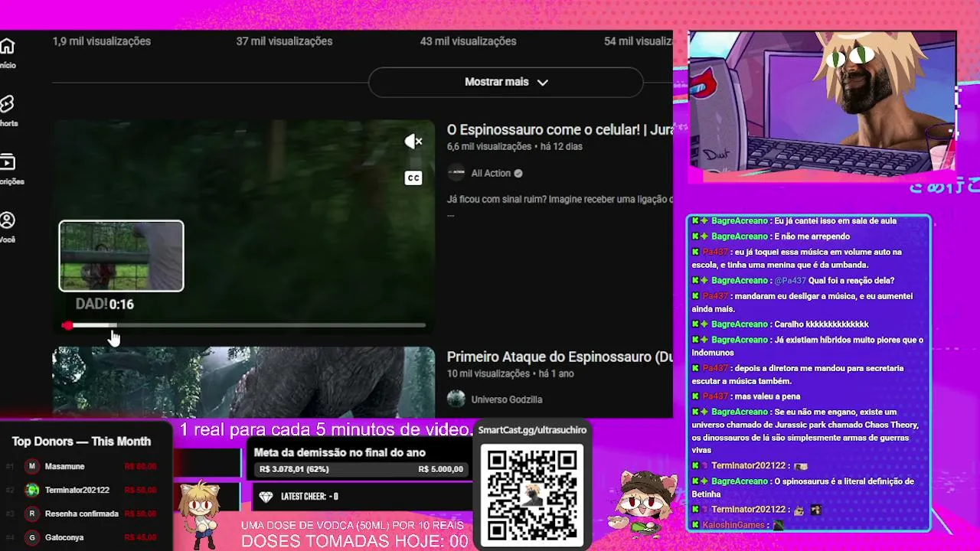Viewport: 980px width, 551px height.
Task: Select donor Masamune in Top Donors
Action: click(x=64, y=466)
